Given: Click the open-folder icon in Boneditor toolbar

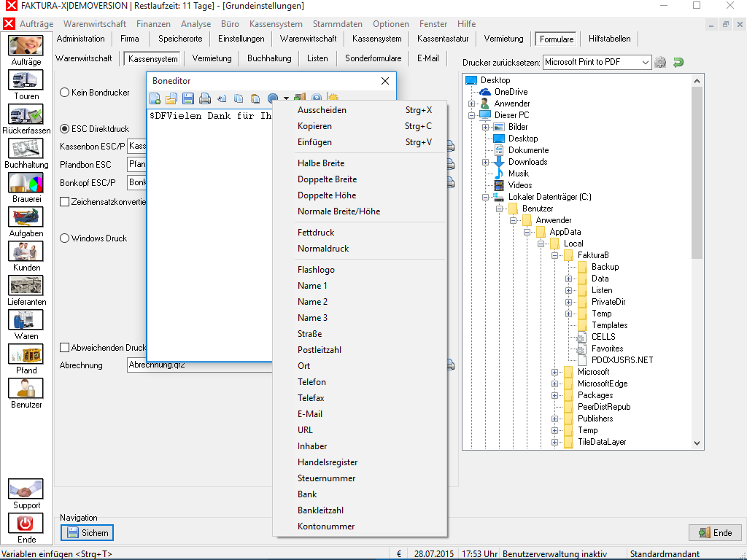Looking at the screenshot, I should point(171,98).
